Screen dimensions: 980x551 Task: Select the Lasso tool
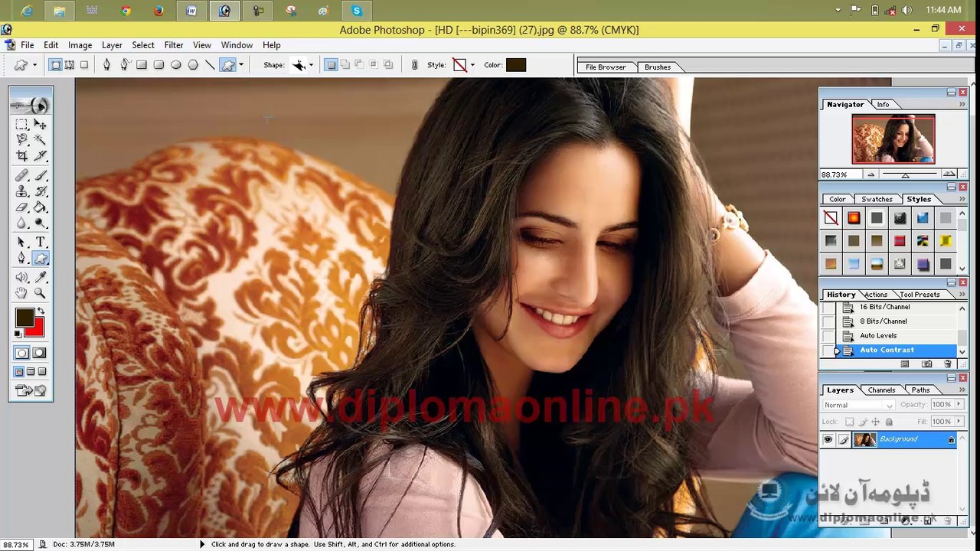[x=22, y=140]
